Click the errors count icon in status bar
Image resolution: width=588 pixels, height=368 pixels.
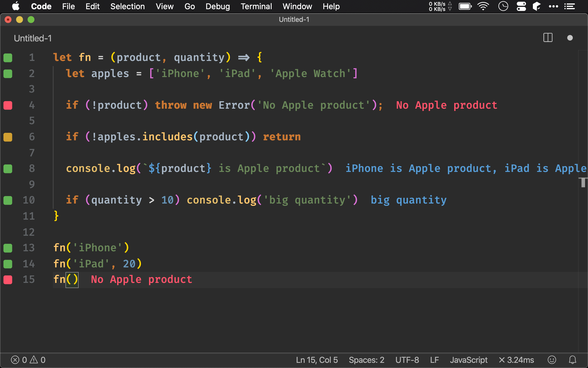(x=15, y=360)
